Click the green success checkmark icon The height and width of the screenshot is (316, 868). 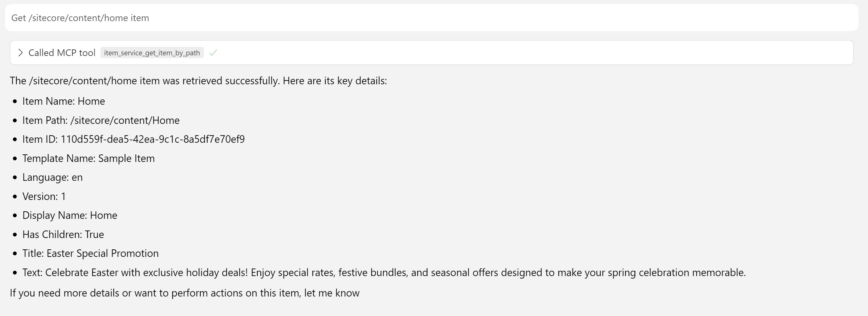(213, 53)
